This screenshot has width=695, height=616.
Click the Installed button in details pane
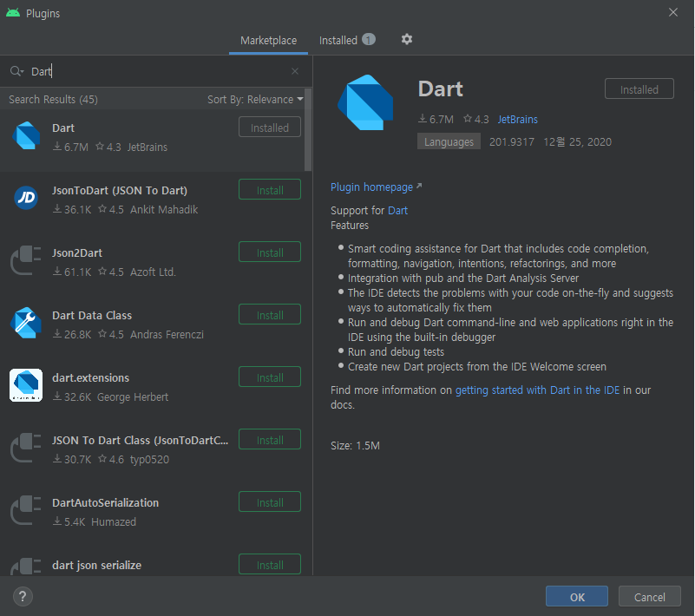tap(639, 89)
